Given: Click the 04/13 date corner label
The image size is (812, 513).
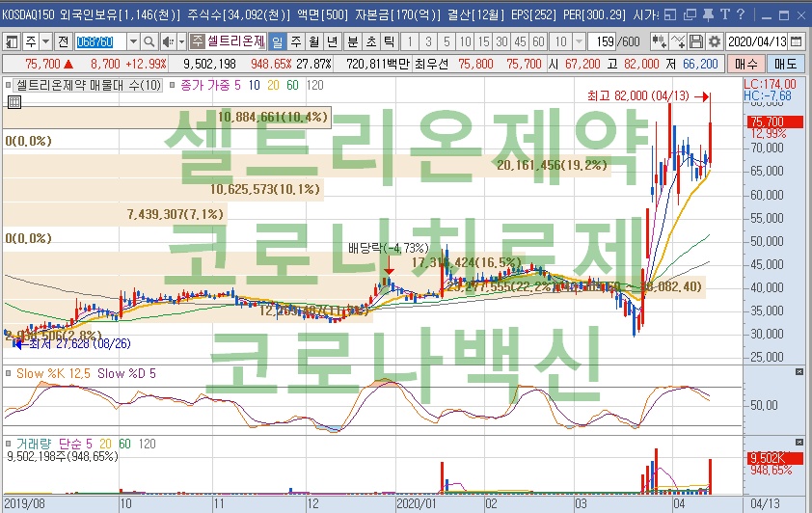Looking at the screenshot, I should [765, 503].
